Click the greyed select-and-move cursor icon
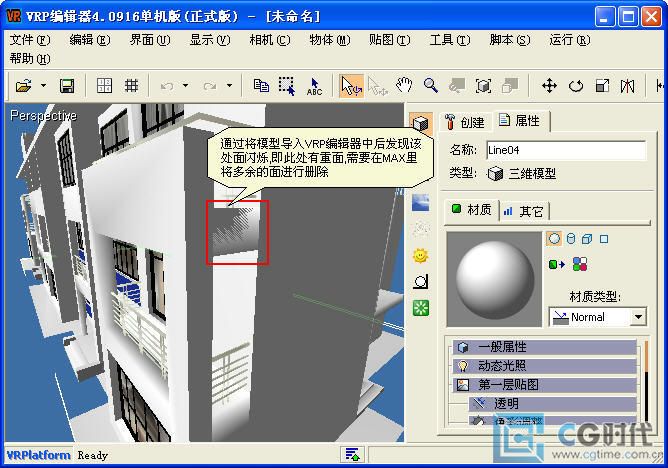The image size is (668, 468). pyautogui.click(x=377, y=86)
